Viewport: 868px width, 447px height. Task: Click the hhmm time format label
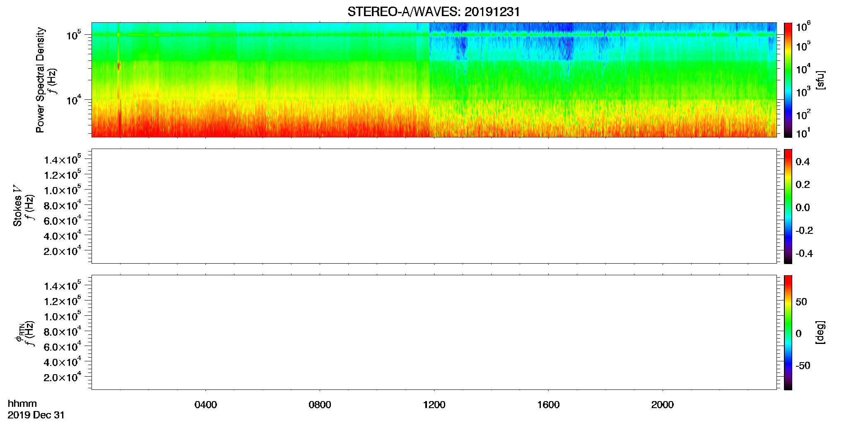22,404
